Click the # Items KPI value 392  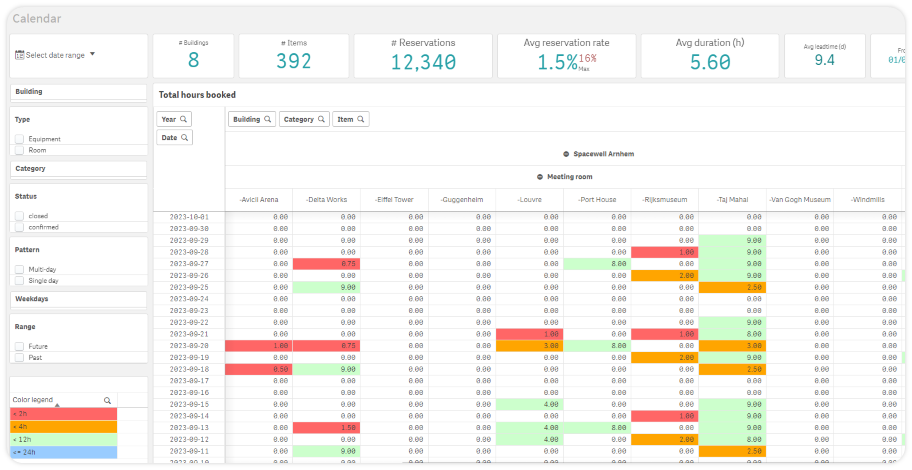(294, 61)
